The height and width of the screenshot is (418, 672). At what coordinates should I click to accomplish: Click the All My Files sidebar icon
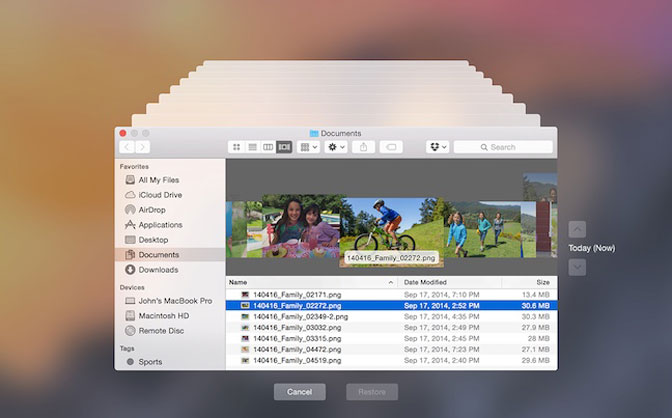(x=130, y=180)
